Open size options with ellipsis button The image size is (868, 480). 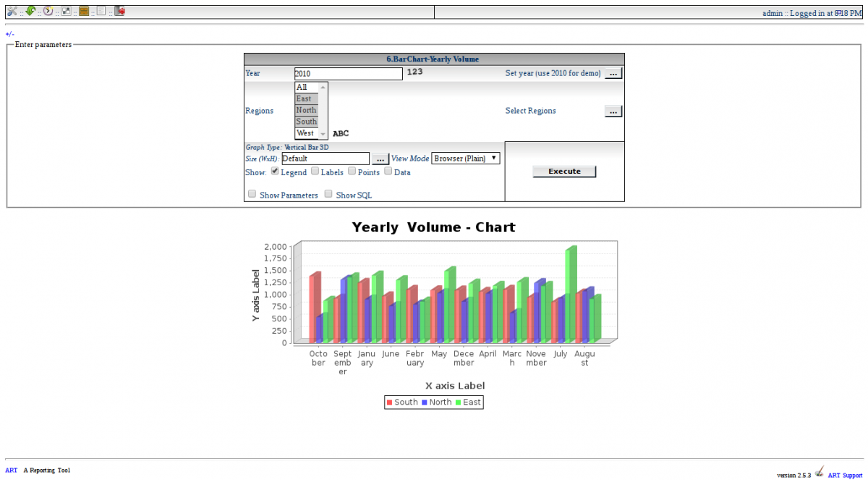380,159
